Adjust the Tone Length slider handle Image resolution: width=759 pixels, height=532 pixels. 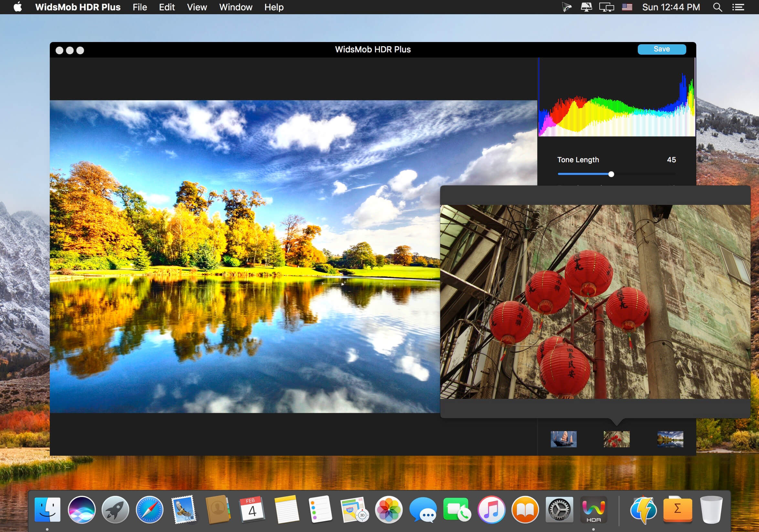(611, 174)
